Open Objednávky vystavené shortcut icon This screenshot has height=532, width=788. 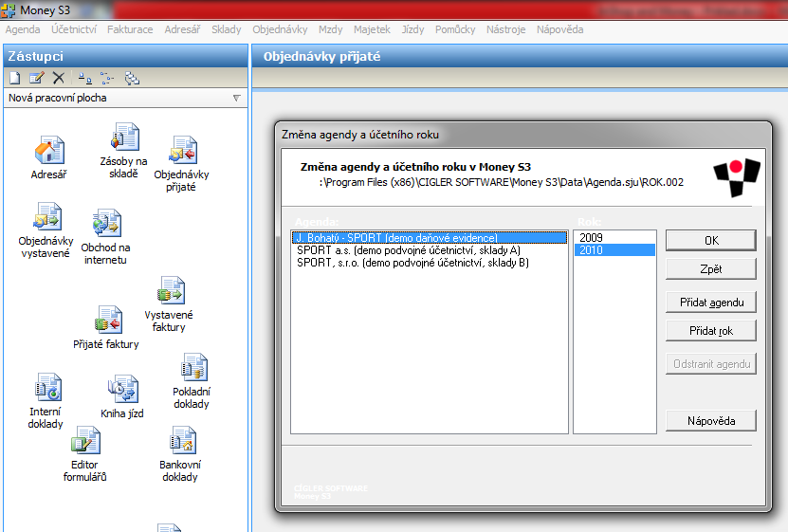pos(47,216)
